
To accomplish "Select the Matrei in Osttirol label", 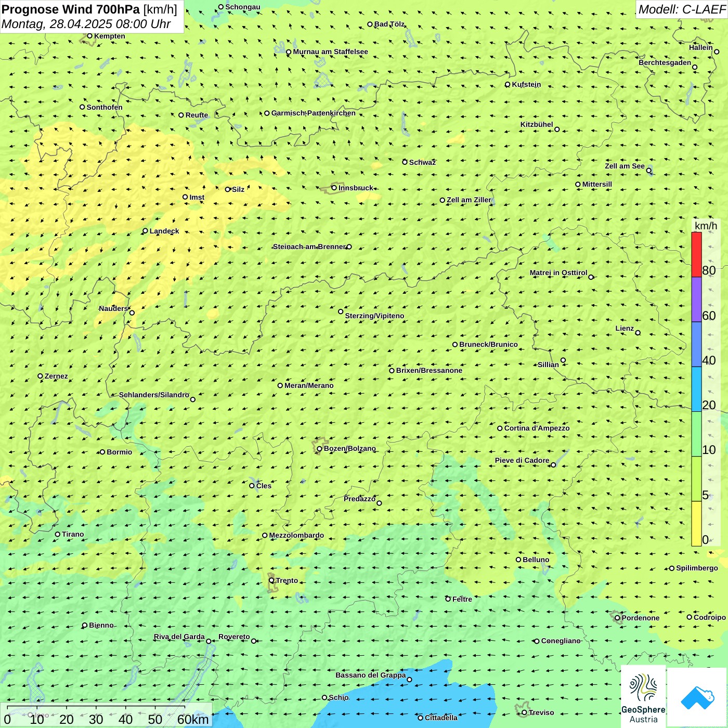I will click(x=558, y=272).
